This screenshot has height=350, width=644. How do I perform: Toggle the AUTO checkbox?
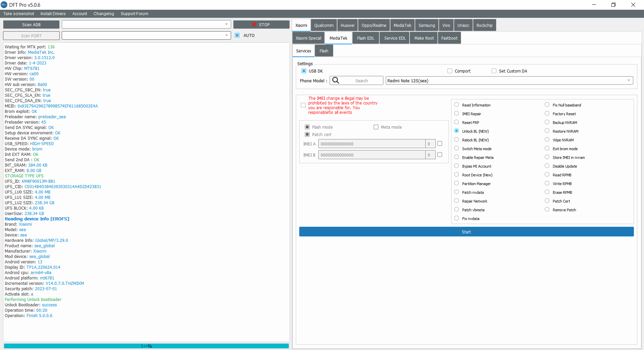point(237,35)
